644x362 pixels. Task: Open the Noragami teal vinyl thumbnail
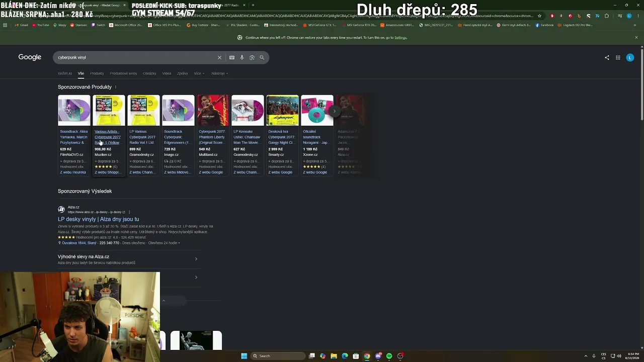click(x=317, y=110)
